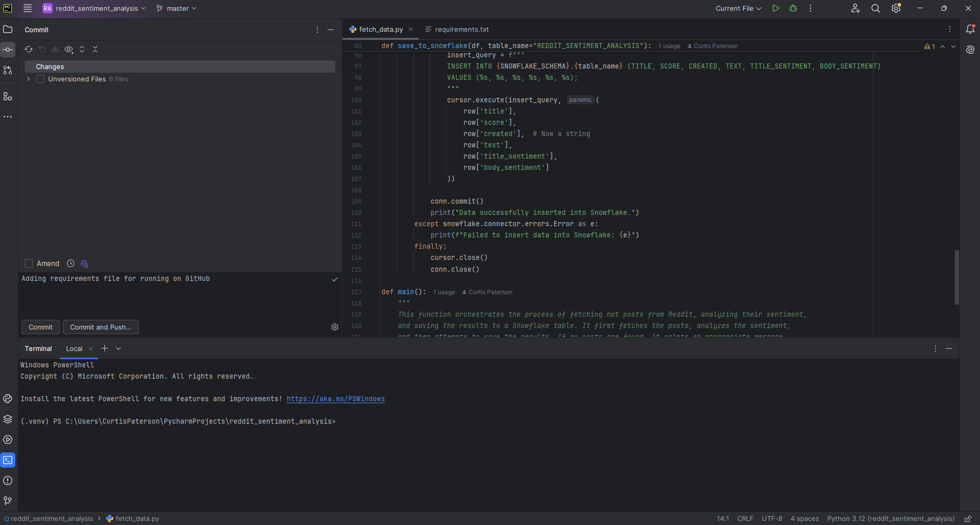Open the master branch dropdown

click(177, 8)
